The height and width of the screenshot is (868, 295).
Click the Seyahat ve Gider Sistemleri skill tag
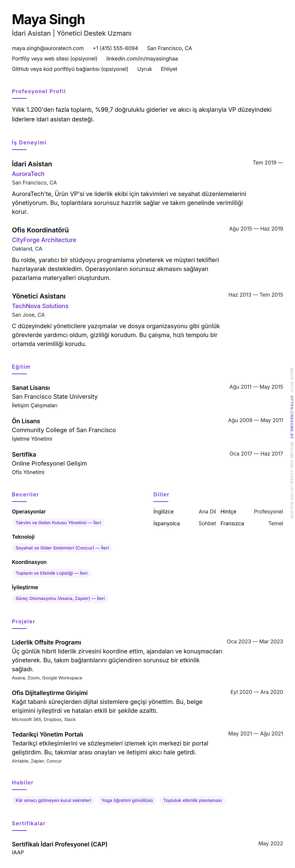(62, 548)
